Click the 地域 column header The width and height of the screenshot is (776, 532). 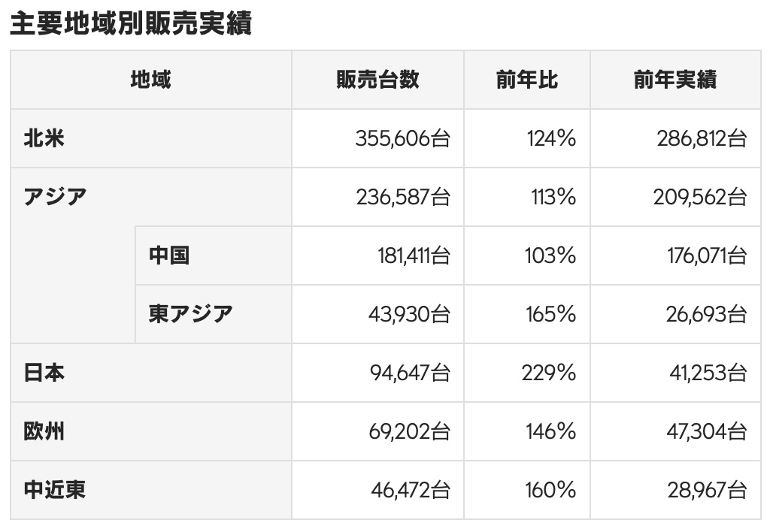(151, 80)
